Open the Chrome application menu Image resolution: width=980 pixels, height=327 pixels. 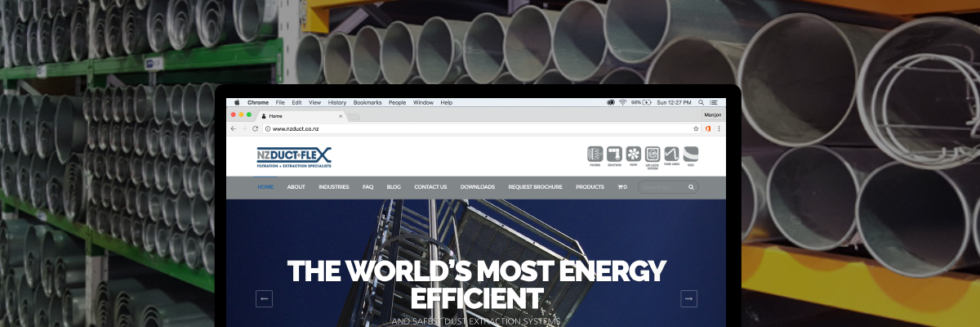[x=258, y=102]
